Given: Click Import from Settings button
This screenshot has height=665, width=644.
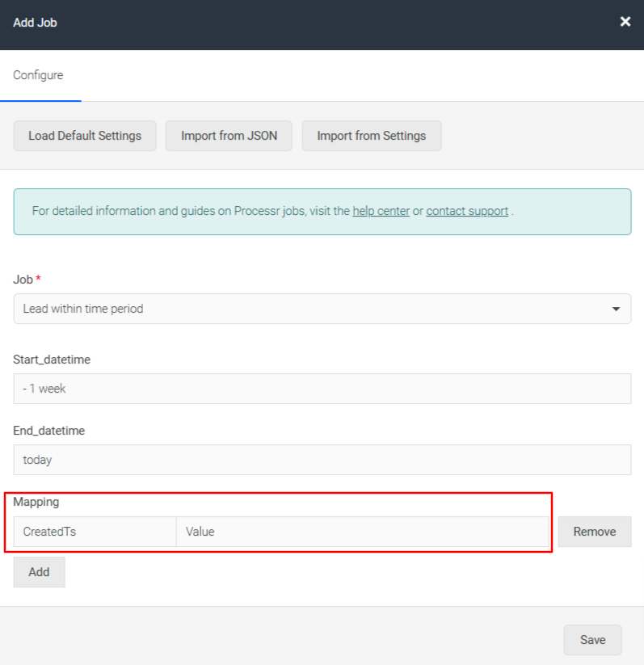Looking at the screenshot, I should tap(372, 136).
